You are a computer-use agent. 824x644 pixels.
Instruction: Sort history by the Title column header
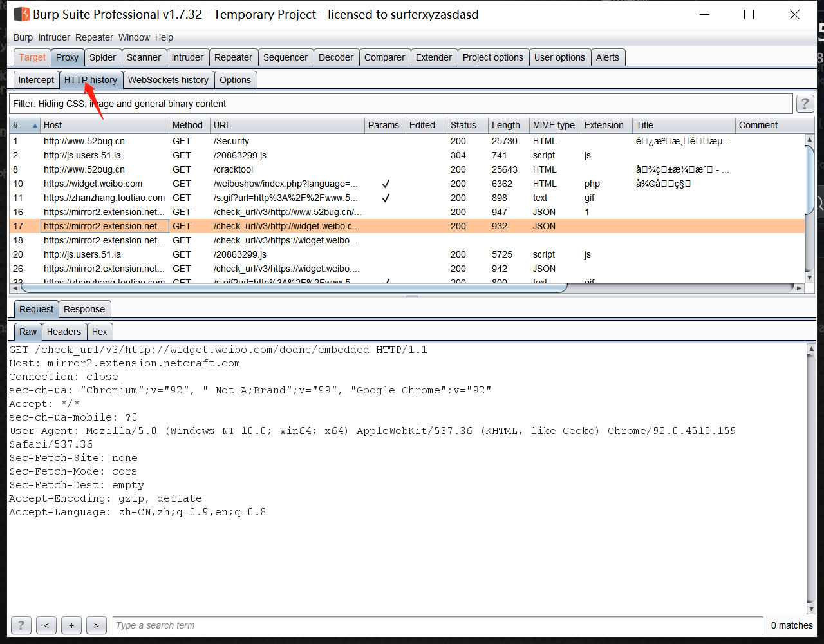pyautogui.click(x=684, y=125)
